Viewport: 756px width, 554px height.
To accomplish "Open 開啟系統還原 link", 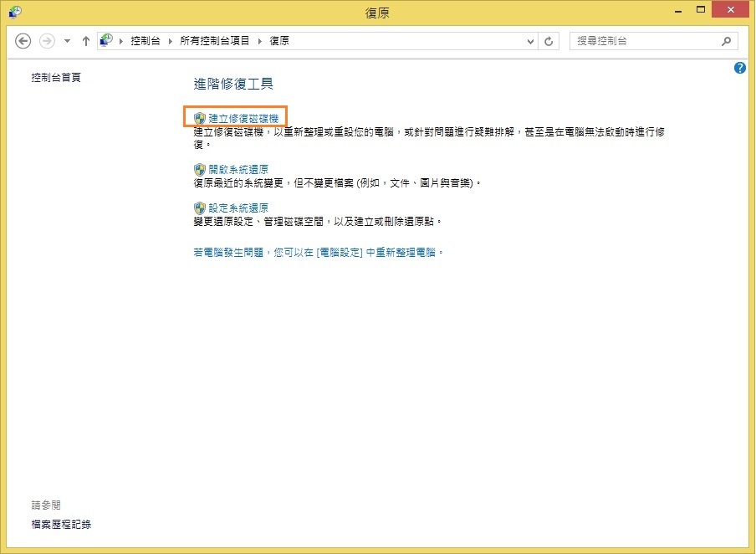I will point(238,169).
